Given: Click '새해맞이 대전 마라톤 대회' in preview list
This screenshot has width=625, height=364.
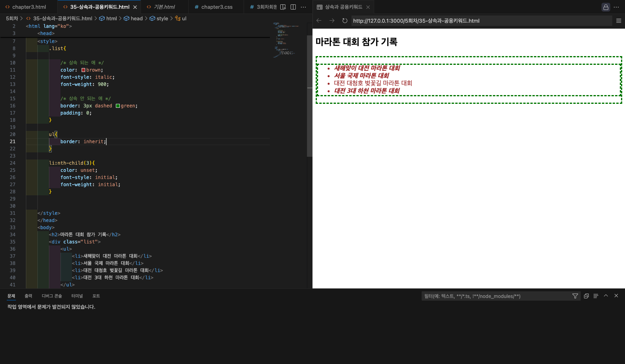Looking at the screenshot, I should coord(367,68).
